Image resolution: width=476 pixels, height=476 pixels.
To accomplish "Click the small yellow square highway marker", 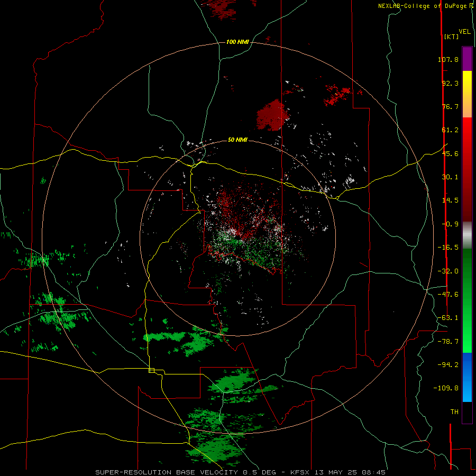I will (x=151, y=370).
